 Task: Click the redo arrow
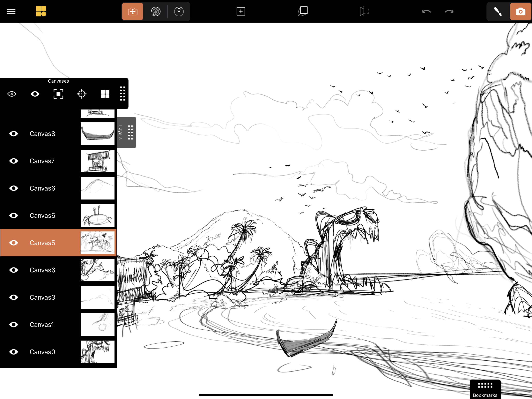(449, 11)
